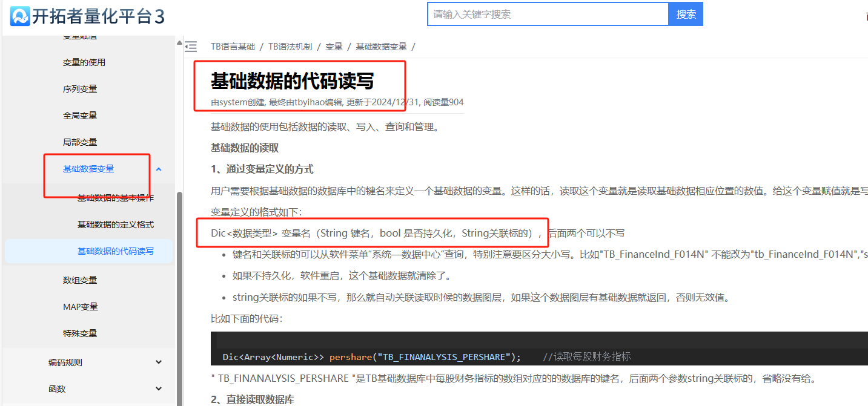The image size is (868, 406).
Task: Go to 局部变量 sidebar page
Action: tap(80, 142)
